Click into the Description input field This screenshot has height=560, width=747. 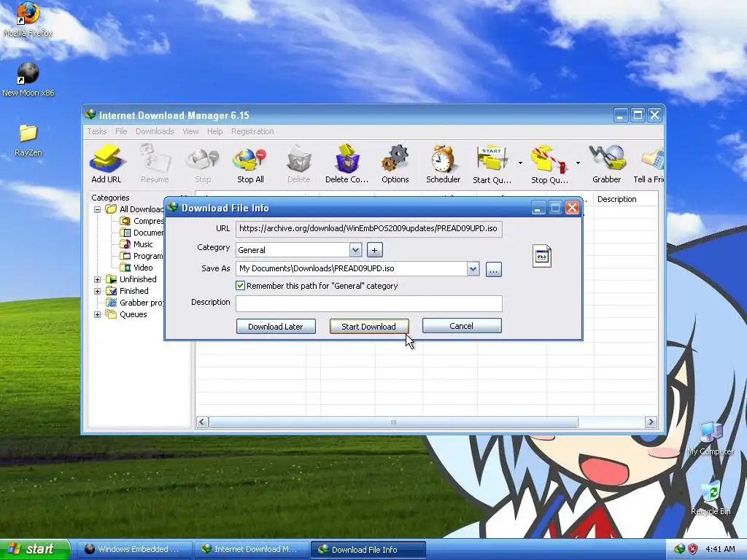click(368, 303)
